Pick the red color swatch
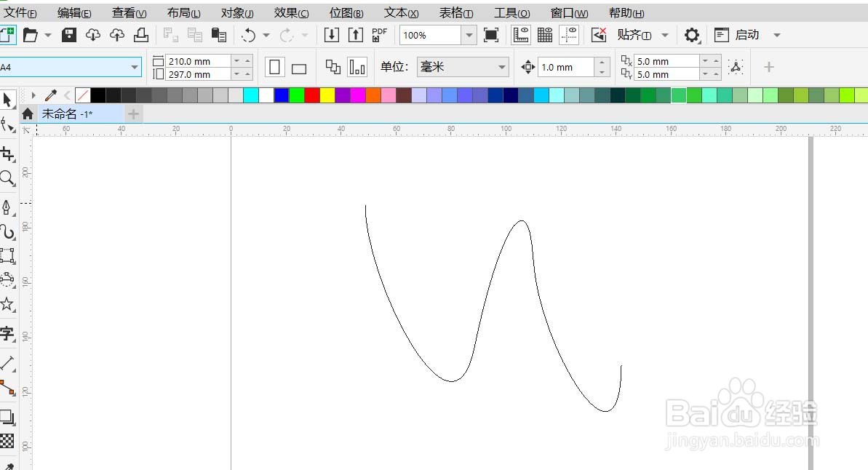Image resolution: width=868 pixels, height=470 pixels. [x=311, y=95]
